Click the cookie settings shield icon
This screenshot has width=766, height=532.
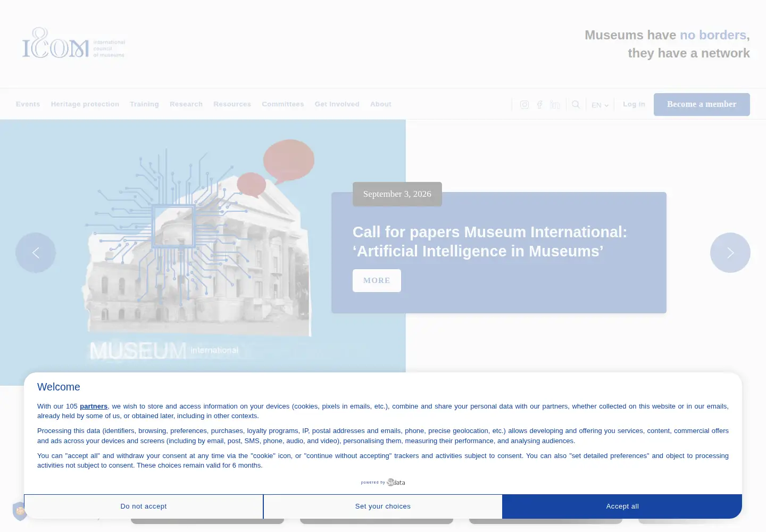coord(19,511)
